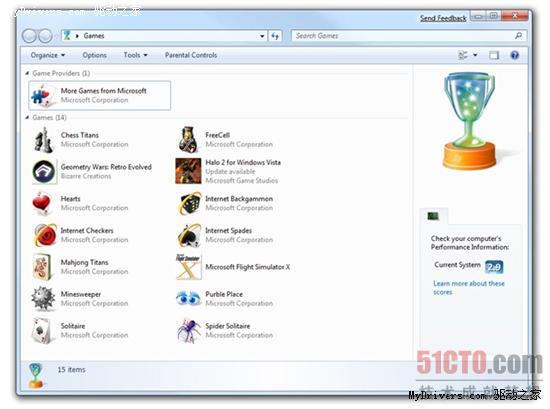
Task: Click the Internet Backgammon dice icon
Action: (x=189, y=203)
